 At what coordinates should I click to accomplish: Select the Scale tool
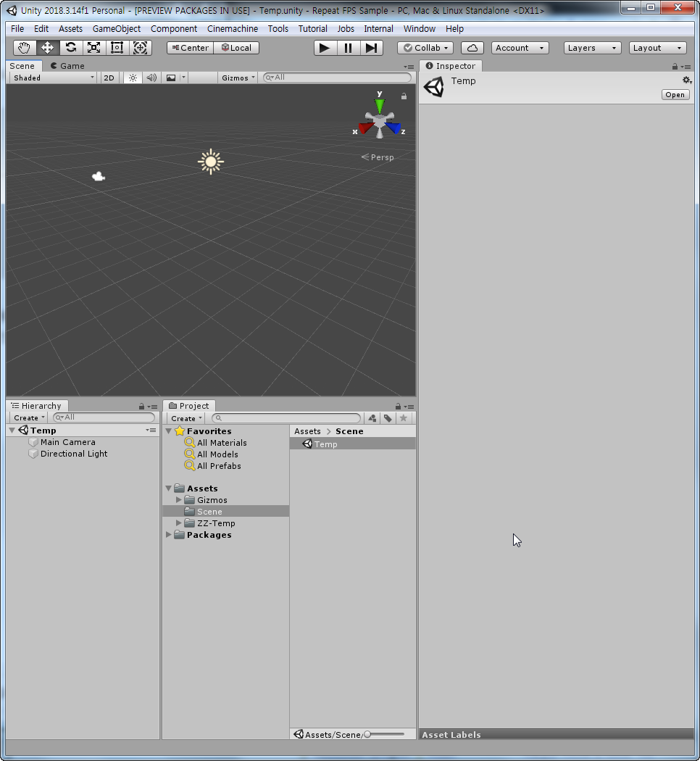pyautogui.click(x=93, y=48)
